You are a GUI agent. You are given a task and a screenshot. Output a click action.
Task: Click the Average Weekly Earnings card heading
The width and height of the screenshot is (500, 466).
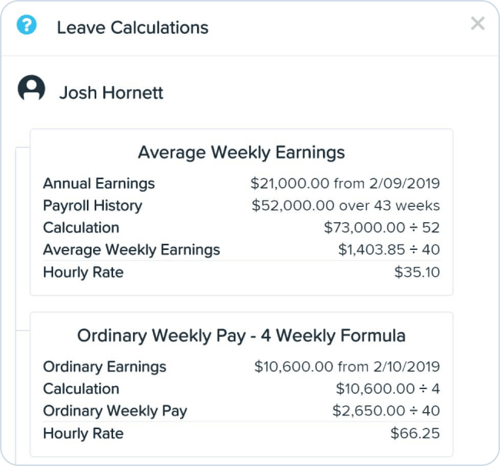tap(241, 153)
